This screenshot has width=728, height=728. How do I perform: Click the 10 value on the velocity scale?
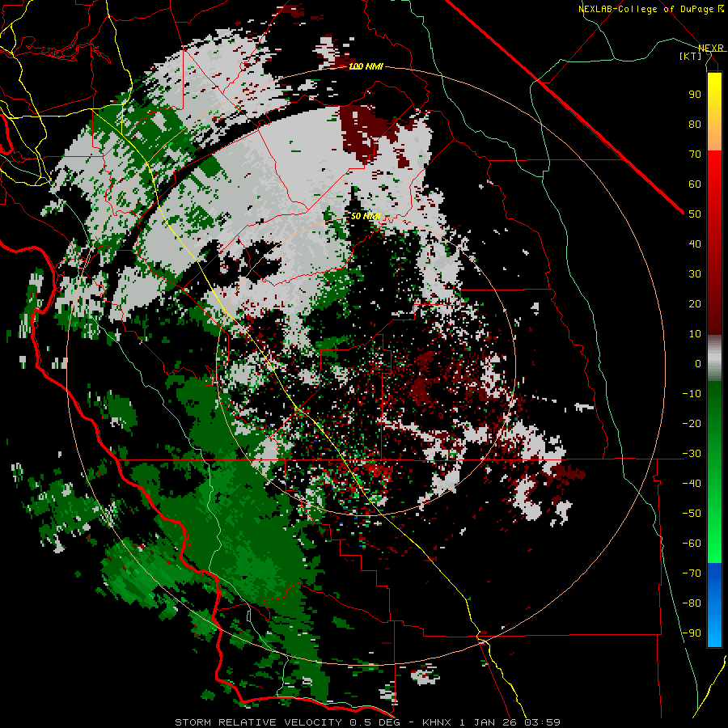(695, 334)
